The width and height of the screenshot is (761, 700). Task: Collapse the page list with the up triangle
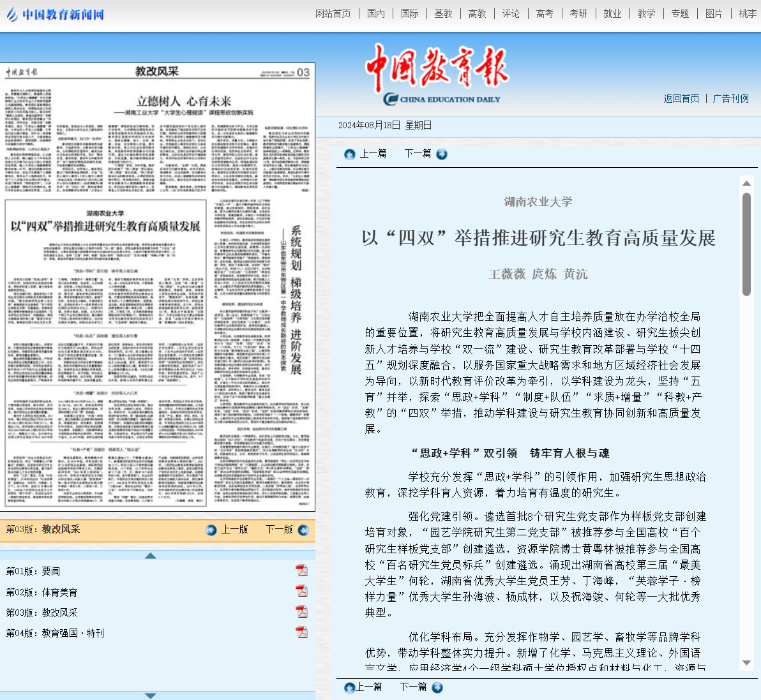click(151, 555)
